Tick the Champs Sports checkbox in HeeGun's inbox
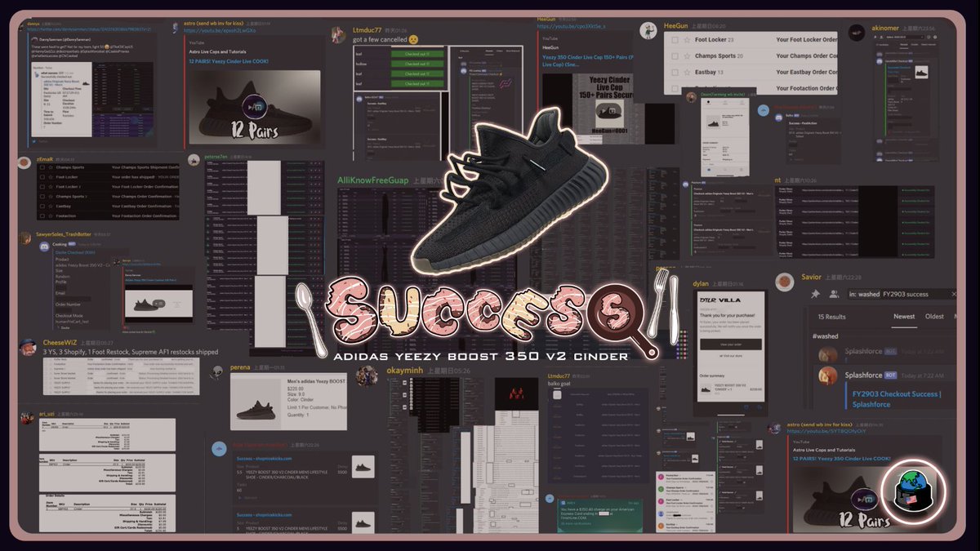The width and height of the screenshot is (980, 551). tap(675, 56)
